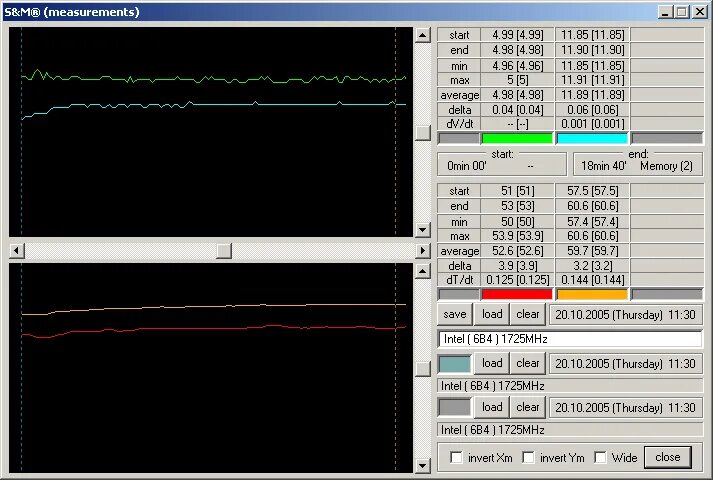Click the upper graph's scroll up arrow

pyautogui.click(x=423, y=35)
